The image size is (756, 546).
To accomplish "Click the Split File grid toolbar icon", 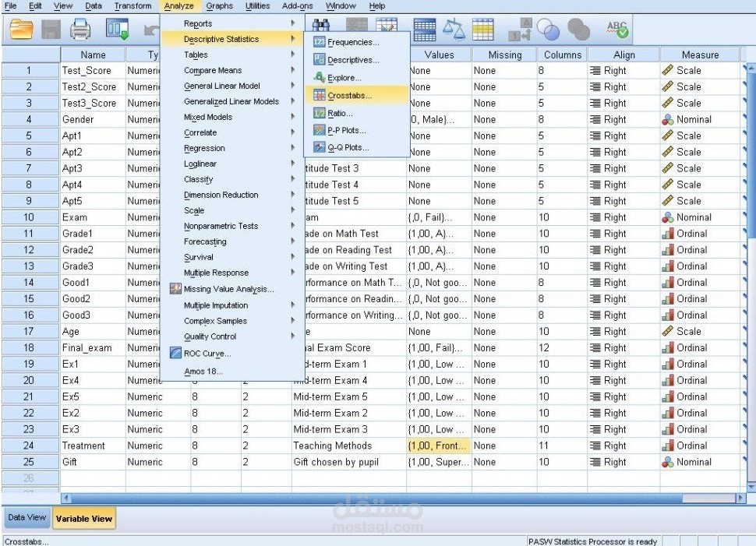I will click(x=425, y=30).
